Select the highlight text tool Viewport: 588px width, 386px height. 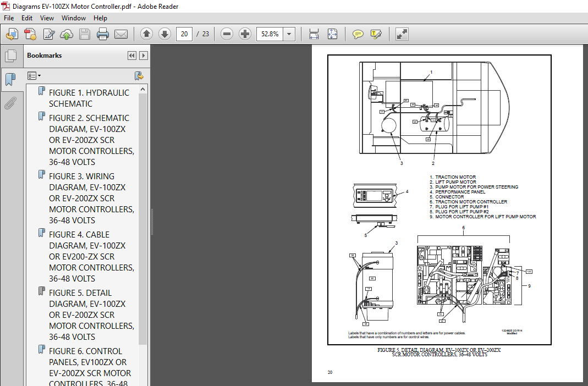click(x=376, y=34)
